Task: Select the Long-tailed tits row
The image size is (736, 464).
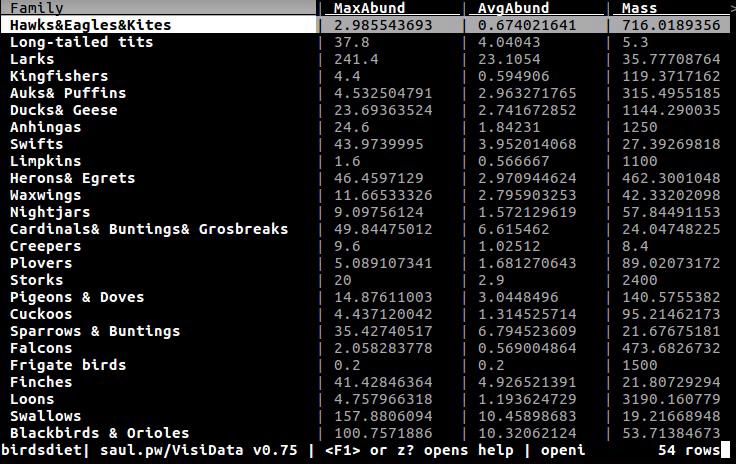Action: coord(365,42)
